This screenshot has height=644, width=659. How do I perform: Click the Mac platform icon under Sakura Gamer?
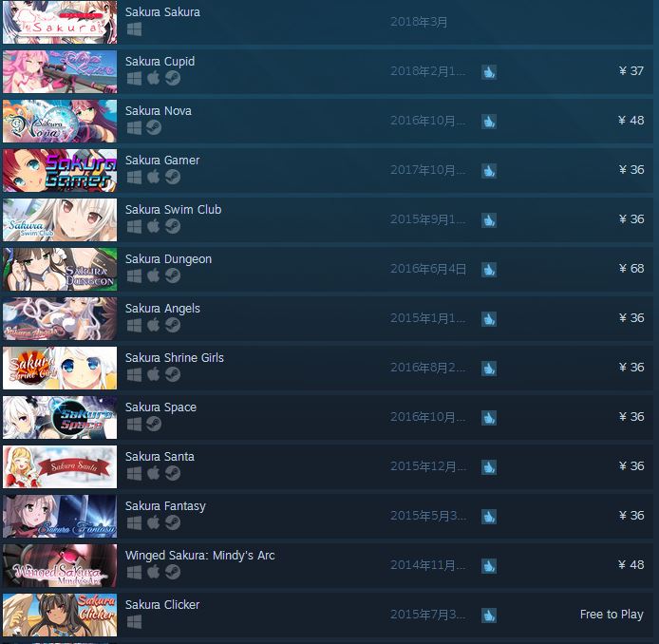pyautogui.click(x=154, y=177)
